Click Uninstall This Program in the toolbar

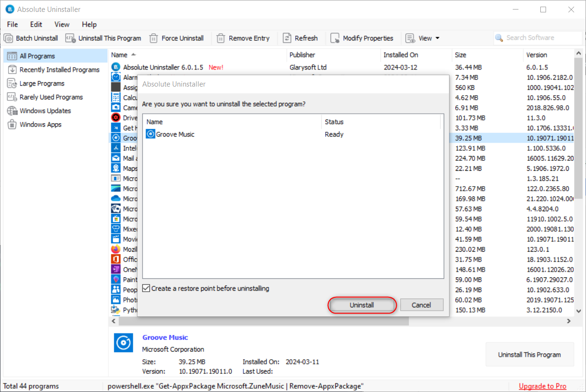click(103, 38)
